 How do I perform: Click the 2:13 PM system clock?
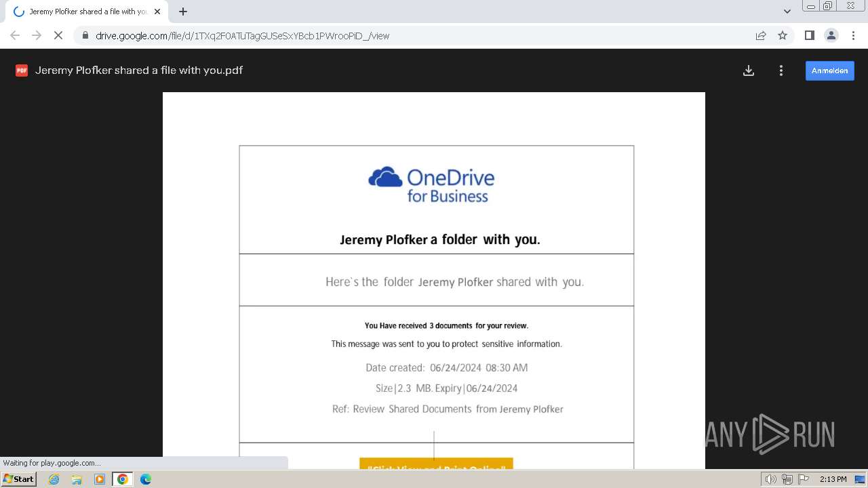click(833, 479)
